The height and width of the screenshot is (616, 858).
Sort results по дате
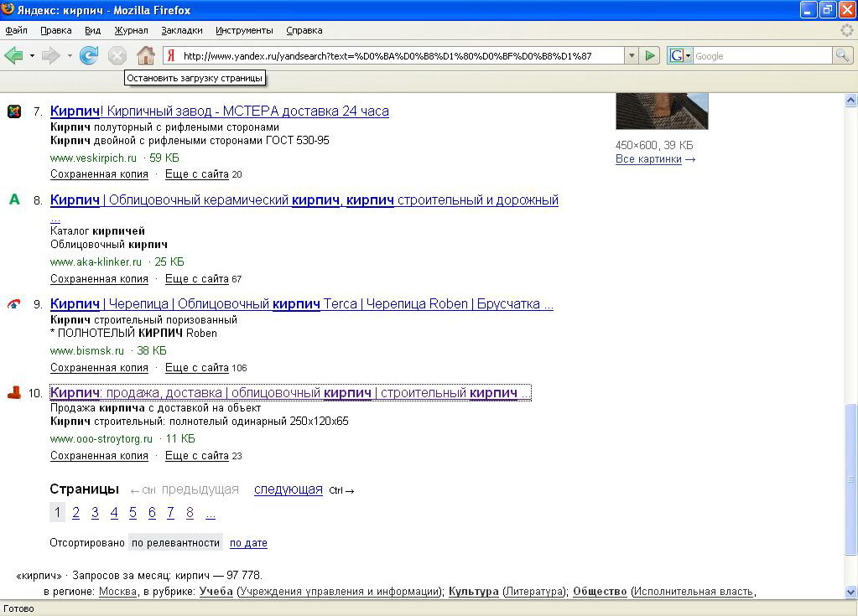pyautogui.click(x=248, y=543)
